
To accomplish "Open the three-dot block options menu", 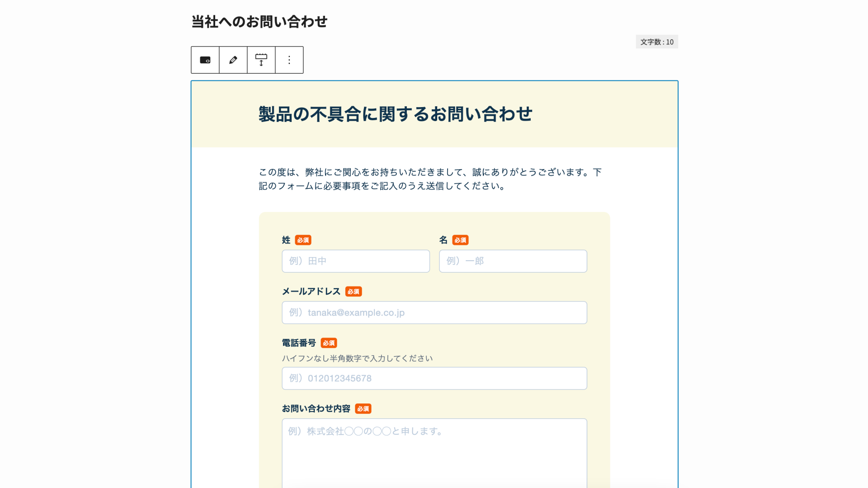I will [289, 60].
